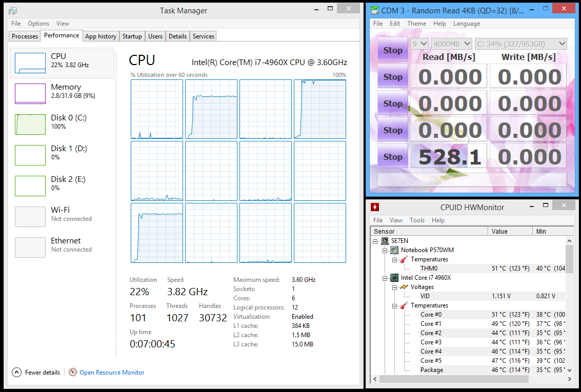Click the thermometer icon beside Core Temperatures
This screenshot has height=392, width=581.
pyautogui.click(x=404, y=305)
